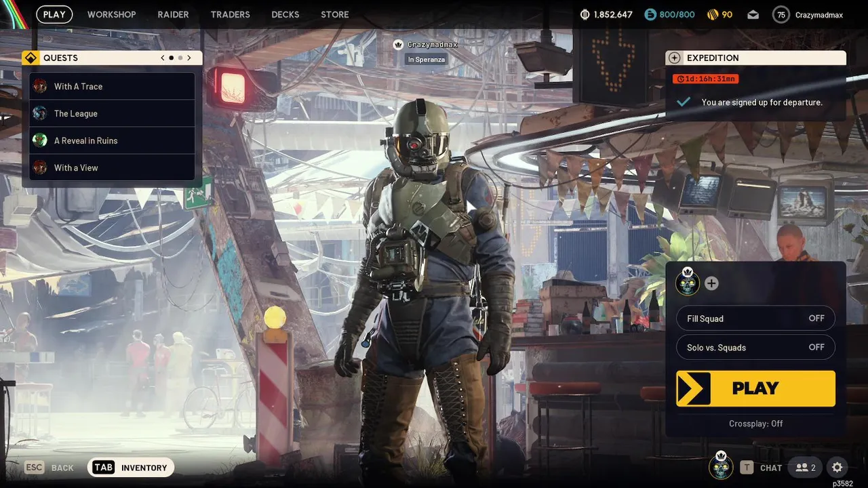Click the expedition sign-up checkmark icon
This screenshot has width=868, height=488.
[684, 102]
